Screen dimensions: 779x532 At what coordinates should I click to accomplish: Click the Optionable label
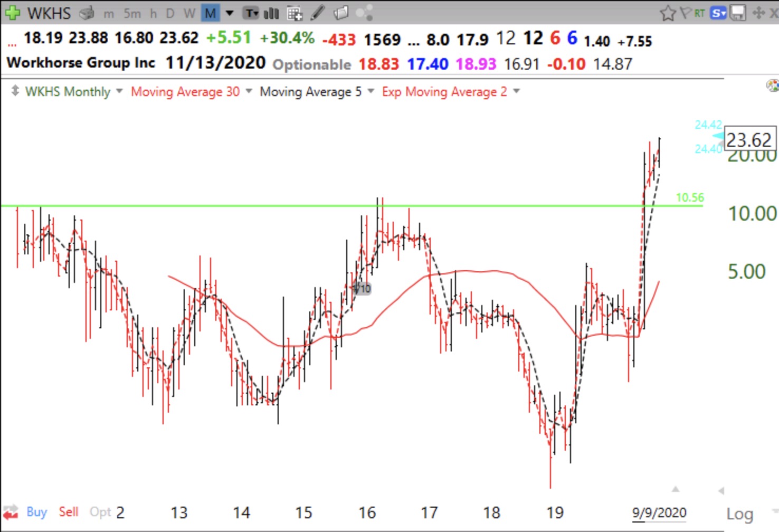(x=311, y=64)
